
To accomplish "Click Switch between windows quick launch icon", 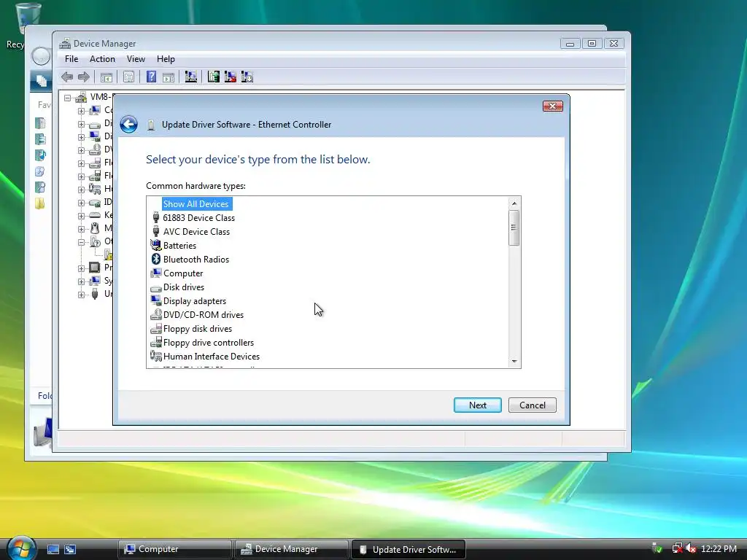I will [70, 550].
